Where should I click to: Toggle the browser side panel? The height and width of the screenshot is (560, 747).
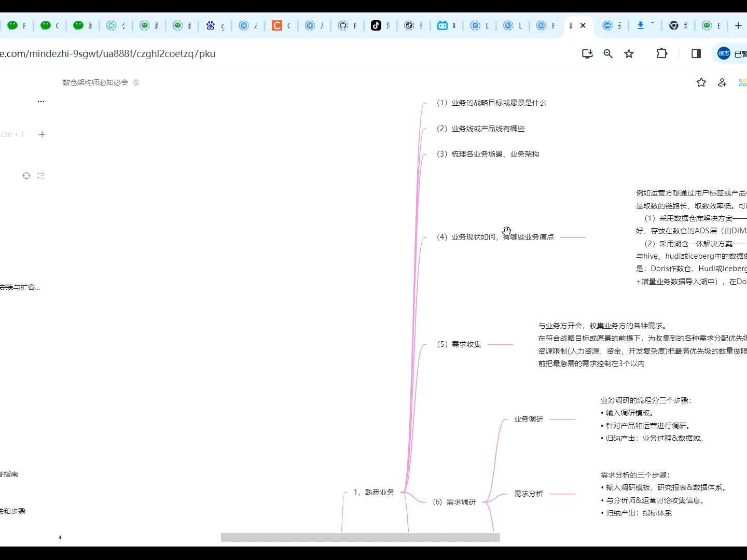696,53
